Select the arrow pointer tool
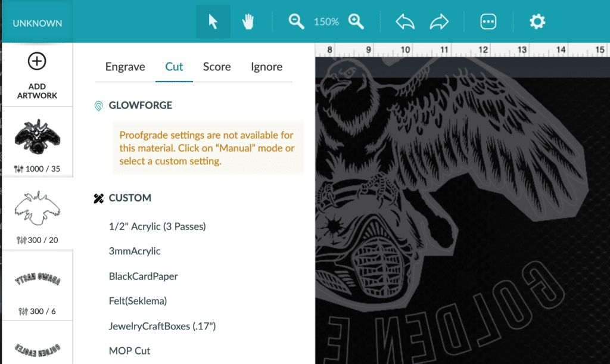610x364 pixels. click(x=213, y=21)
